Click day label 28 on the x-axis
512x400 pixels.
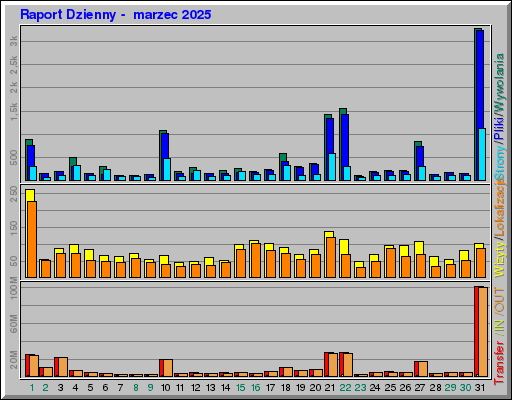coord(435,388)
